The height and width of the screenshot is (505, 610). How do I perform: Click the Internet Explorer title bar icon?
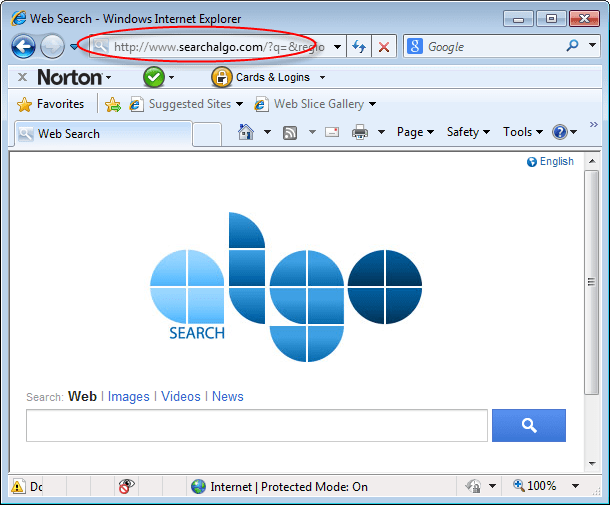pos(18,18)
